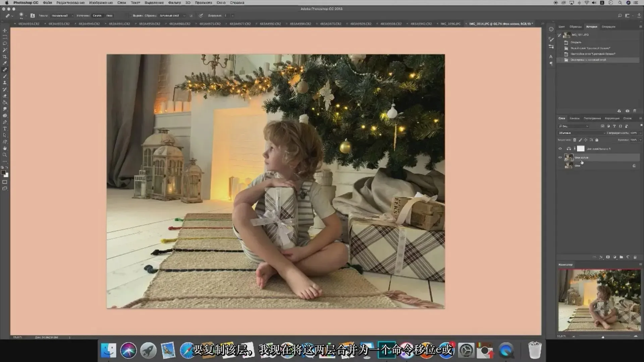Select the Hand tool
Viewport: 644px width, 362px height.
click(5, 148)
